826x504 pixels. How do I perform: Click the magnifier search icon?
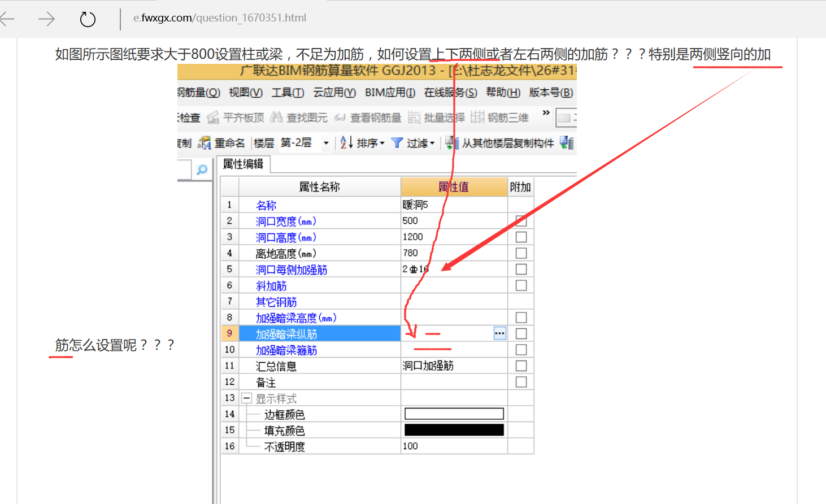(x=202, y=170)
